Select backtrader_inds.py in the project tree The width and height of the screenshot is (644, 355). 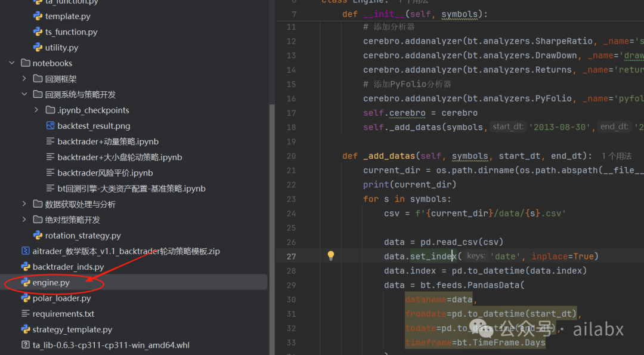pyautogui.click(x=68, y=267)
